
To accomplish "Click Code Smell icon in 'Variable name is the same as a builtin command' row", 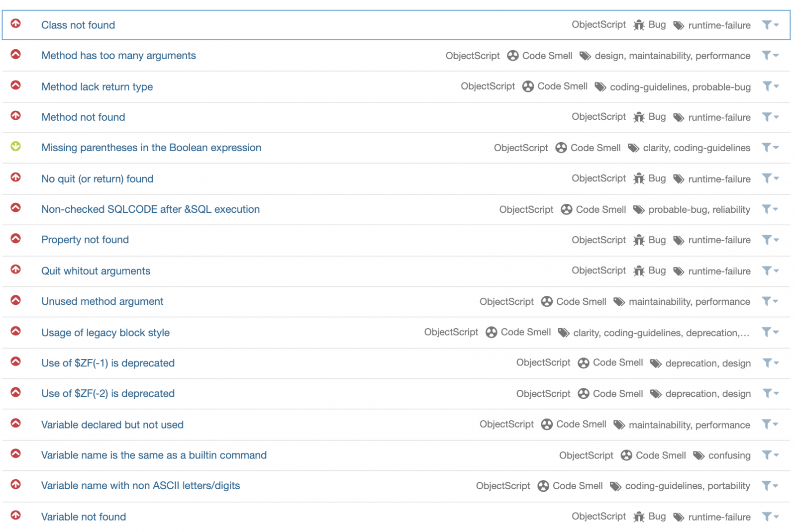I will (x=626, y=455).
